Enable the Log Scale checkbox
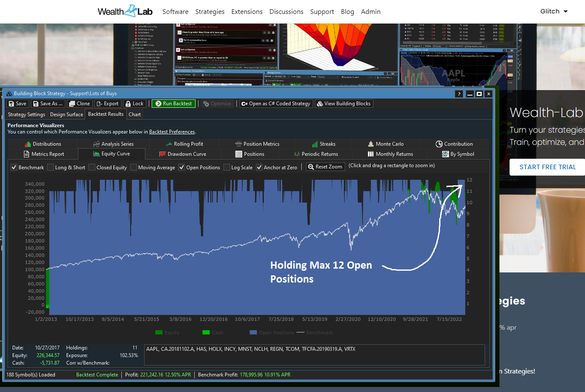The image size is (585, 392). 227,168
